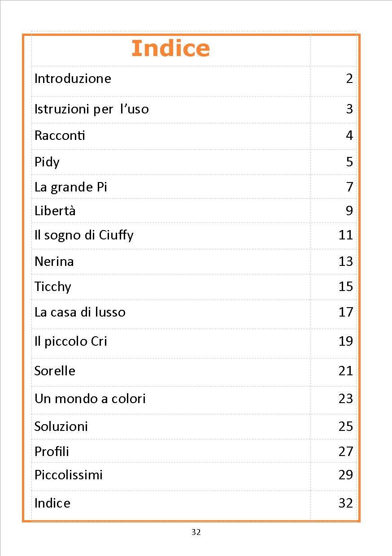The height and width of the screenshot is (556, 392).
Task: Select Un mondo a colori entry
Action: pyautogui.click(x=90, y=399)
